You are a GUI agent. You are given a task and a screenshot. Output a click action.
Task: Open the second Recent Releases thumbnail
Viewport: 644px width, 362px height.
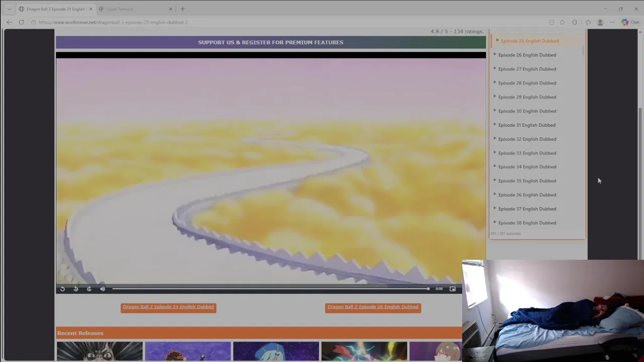pyautogui.click(x=188, y=351)
